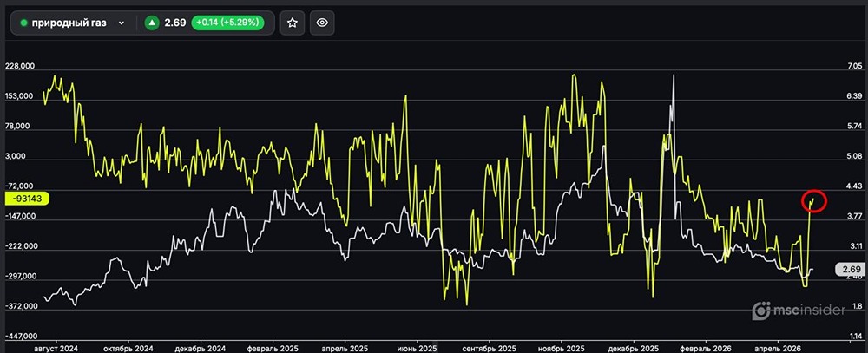Toggle the eye visibility icon
This screenshot has width=868, height=353.
tap(322, 23)
